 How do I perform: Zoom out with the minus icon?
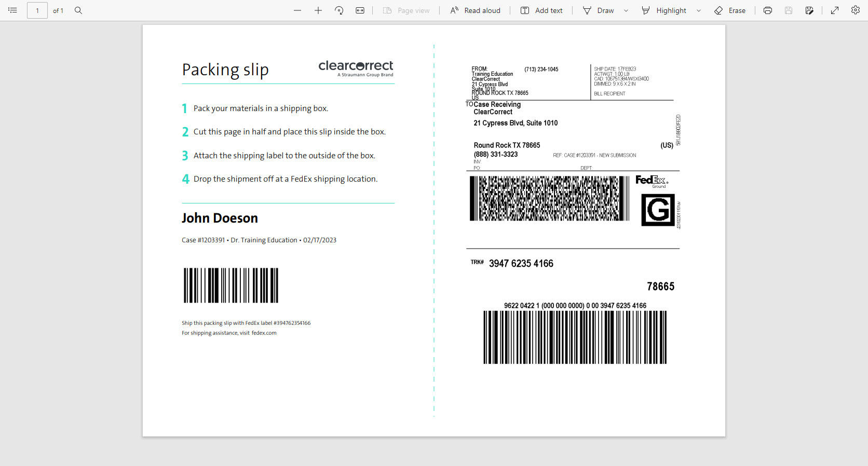pyautogui.click(x=297, y=10)
